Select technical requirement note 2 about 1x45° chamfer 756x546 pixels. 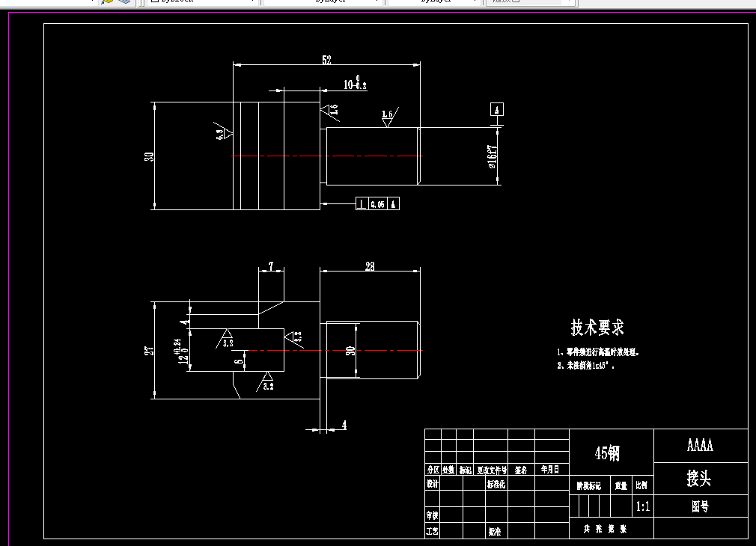586,366
